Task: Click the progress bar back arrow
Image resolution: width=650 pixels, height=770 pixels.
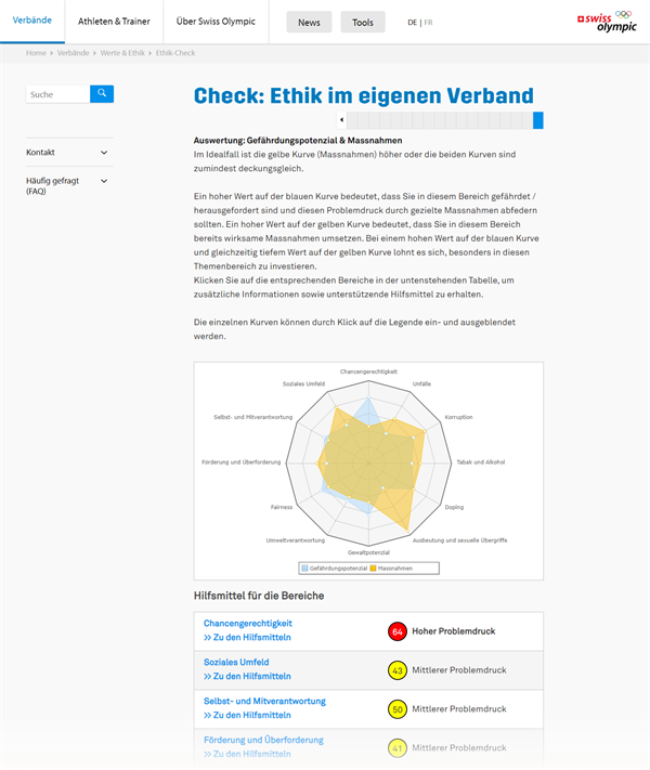Action: point(342,120)
